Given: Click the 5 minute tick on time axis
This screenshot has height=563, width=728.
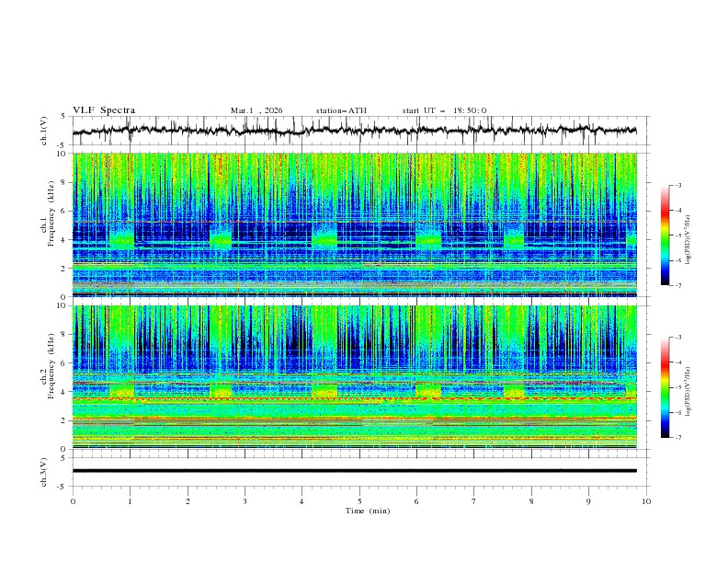Looking at the screenshot, I should pos(359,501).
